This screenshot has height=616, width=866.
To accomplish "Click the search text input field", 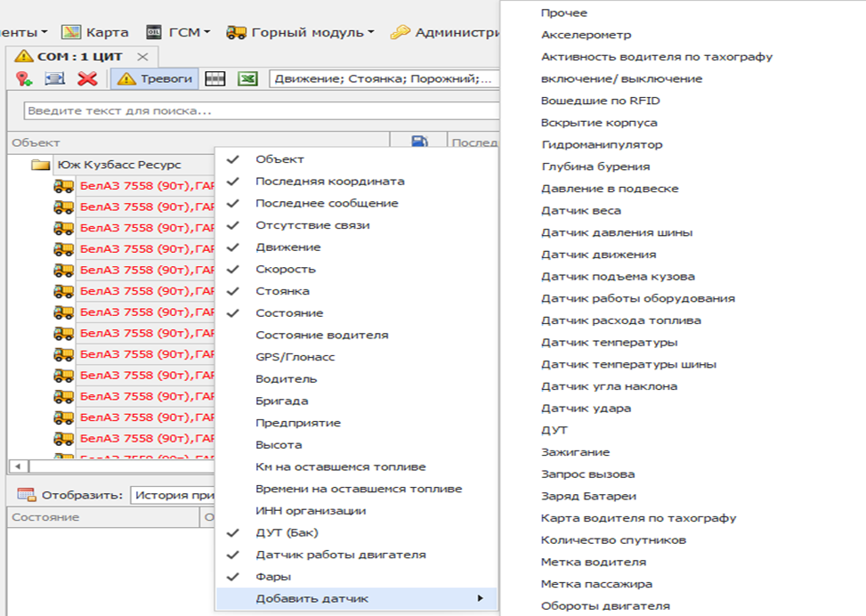I will click(258, 111).
